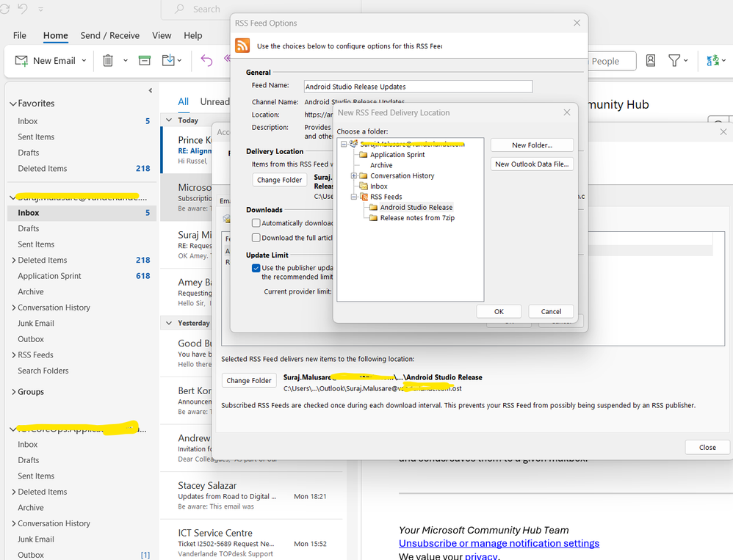The width and height of the screenshot is (733, 560).
Task: Select Android Studio Release folder in tree
Action: [416, 208]
